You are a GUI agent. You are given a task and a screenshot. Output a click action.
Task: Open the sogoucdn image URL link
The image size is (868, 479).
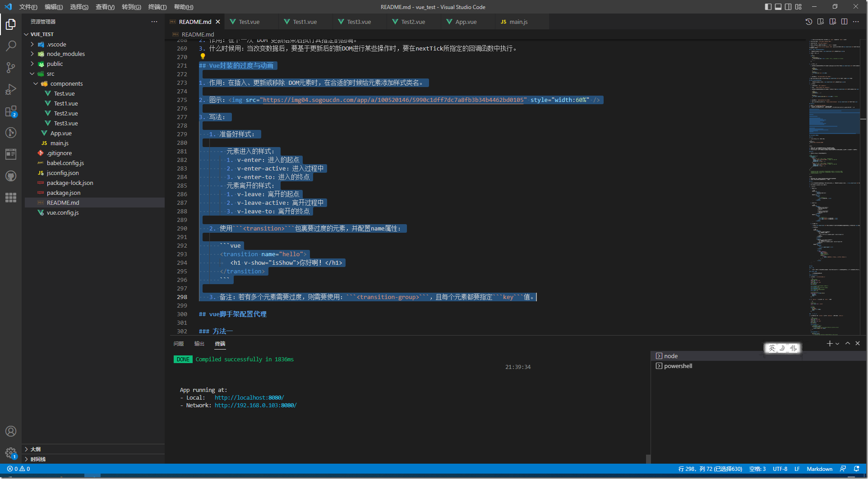393,100
